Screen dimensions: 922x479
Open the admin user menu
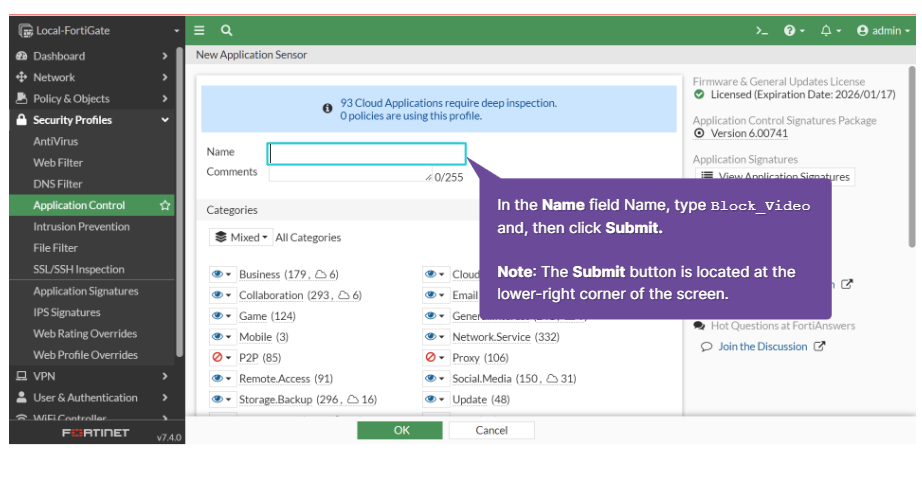coord(883,31)
